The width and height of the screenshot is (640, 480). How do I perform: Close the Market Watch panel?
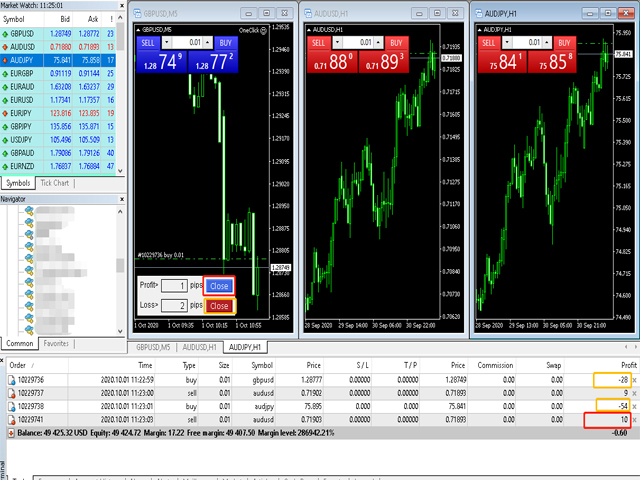coord(122,6)
